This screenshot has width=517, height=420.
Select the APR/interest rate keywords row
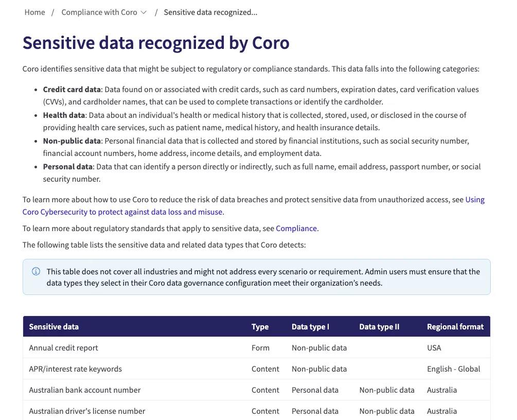pyautogui.click(x=257, y=369)
